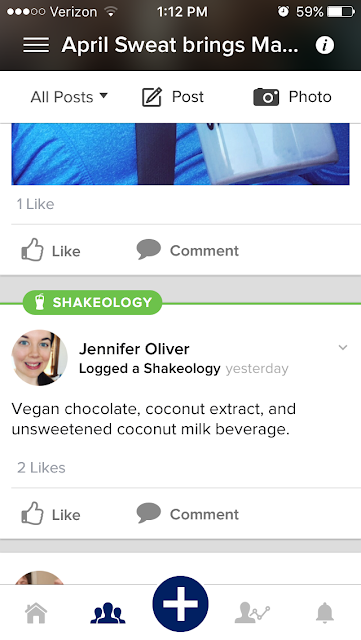
Task: Tap the SHAKEOLOGY green category tag
Action: pyautogui.click(x=92, y=302)
